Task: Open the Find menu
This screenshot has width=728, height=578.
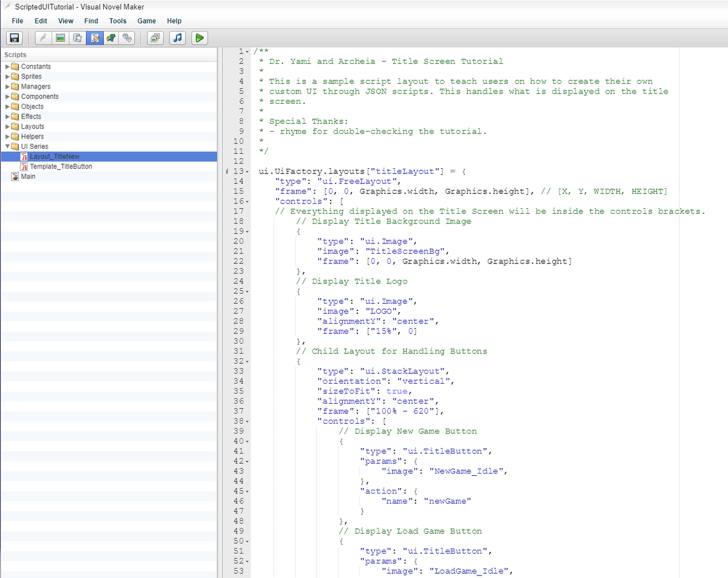Action: (x=91, y=21)
